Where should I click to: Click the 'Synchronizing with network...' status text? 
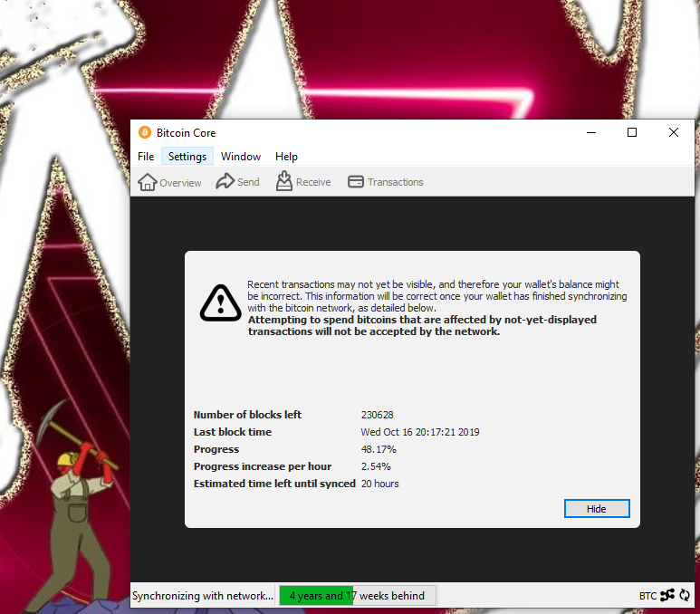pyautogui.click(x=203, y=596)
